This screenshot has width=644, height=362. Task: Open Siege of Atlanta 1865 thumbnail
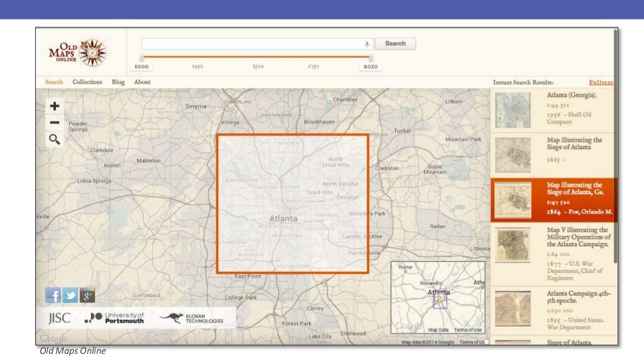coord(513,155)
